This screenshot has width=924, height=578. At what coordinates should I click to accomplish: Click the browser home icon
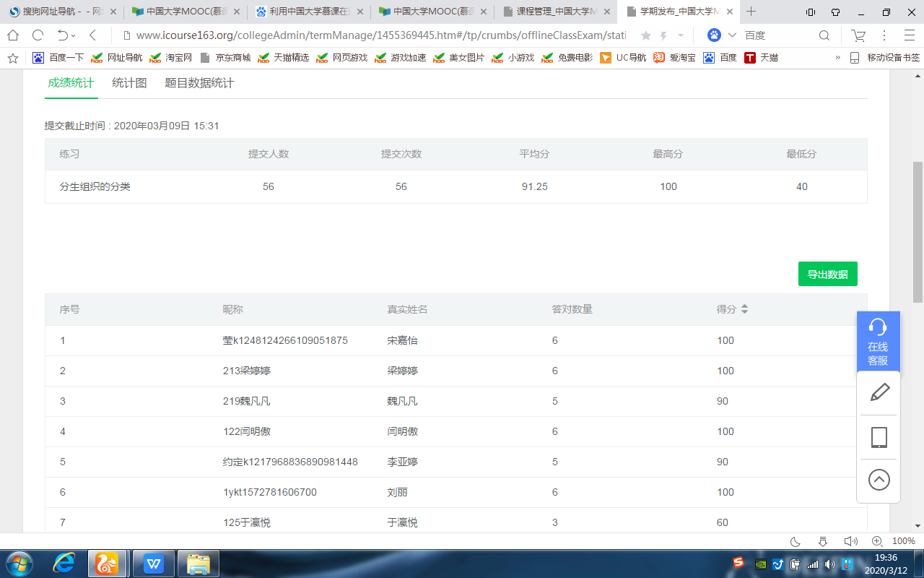point(13,35)
